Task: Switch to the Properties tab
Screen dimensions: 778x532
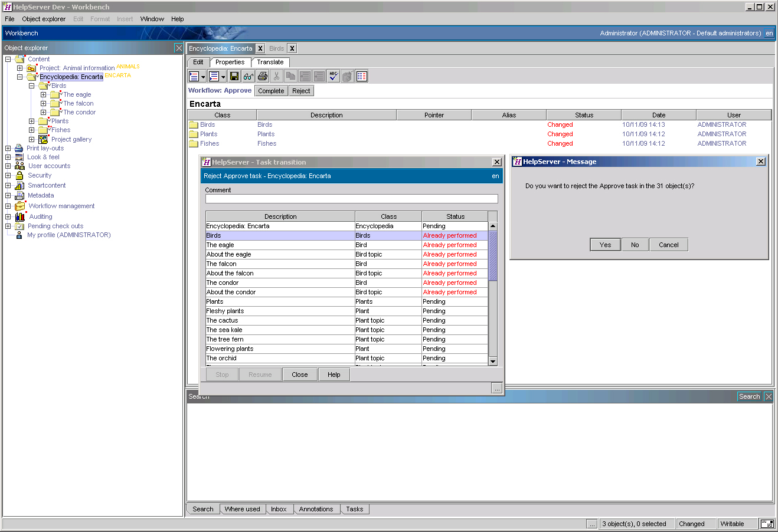Action: click(230, 62)
